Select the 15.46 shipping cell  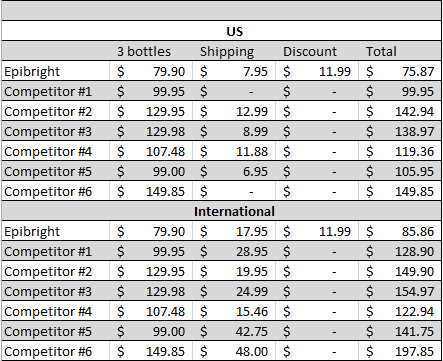point(234,311)
